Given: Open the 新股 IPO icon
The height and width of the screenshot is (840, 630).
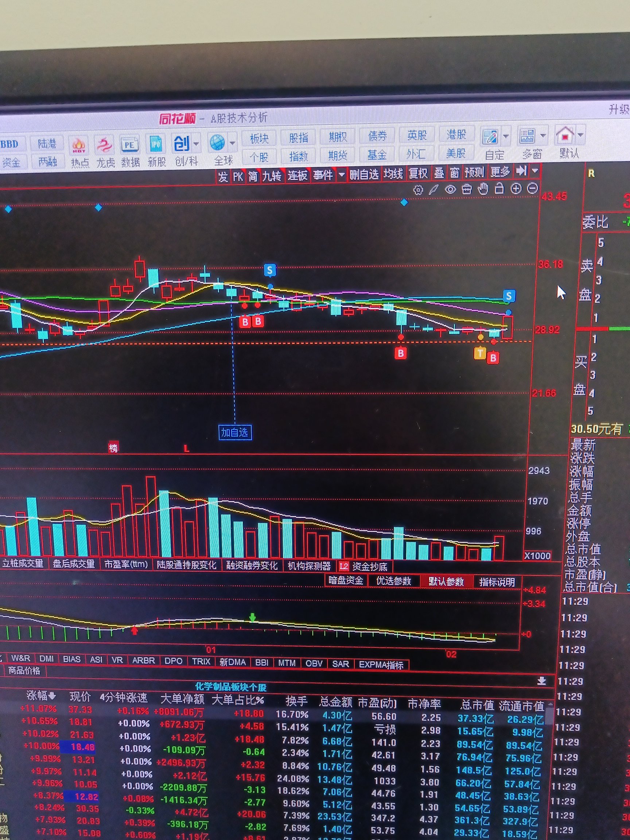Looking at the screenshot, I should click(x=156, y=145).
